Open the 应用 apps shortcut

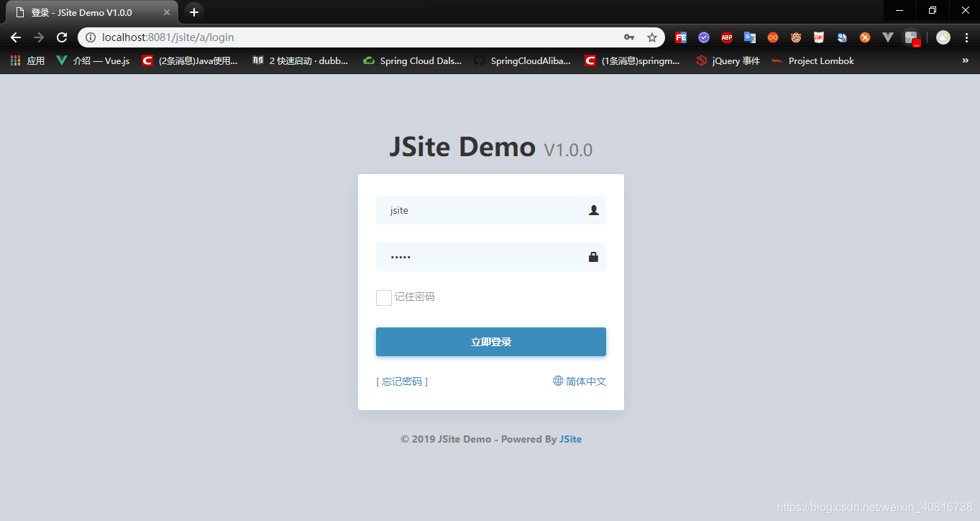(x=27, y=61)
